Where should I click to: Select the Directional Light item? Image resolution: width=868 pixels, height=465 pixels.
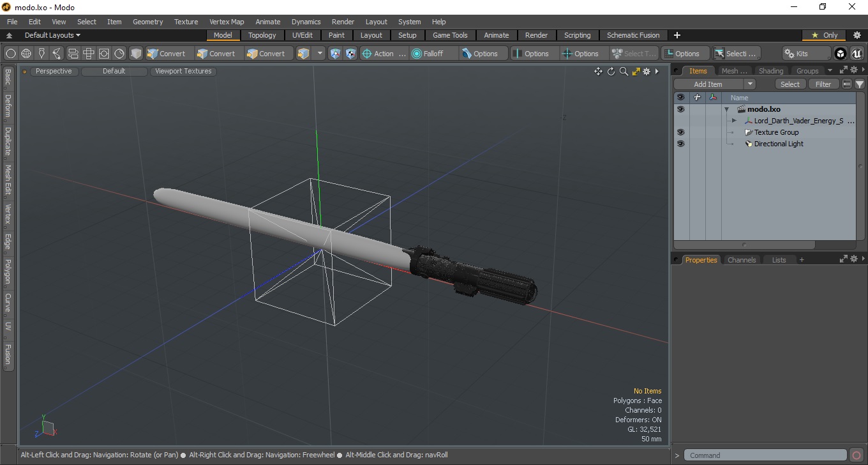coord(779,144)
